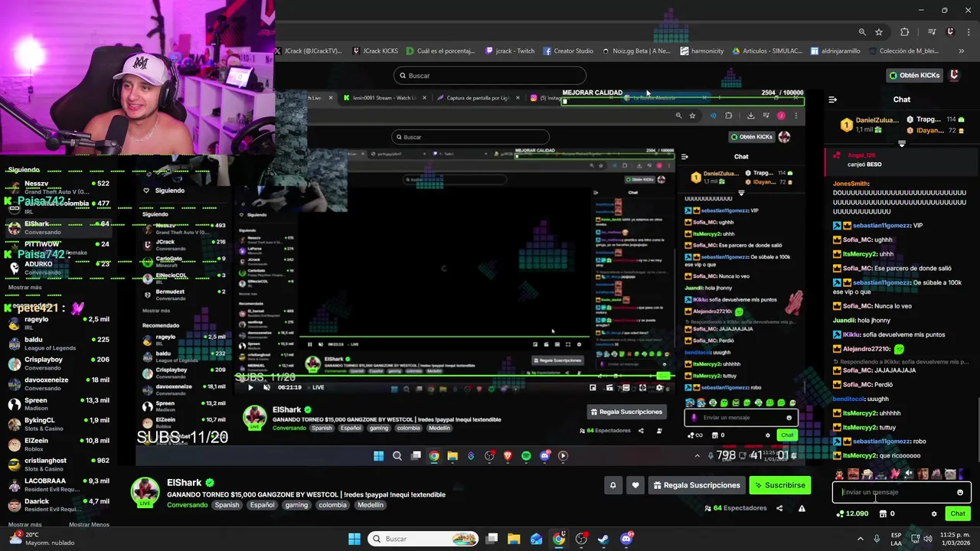Collapse the chat panel with the arrow icon
The height and width of the screenshot is (551, 980).
pos(833,99)
